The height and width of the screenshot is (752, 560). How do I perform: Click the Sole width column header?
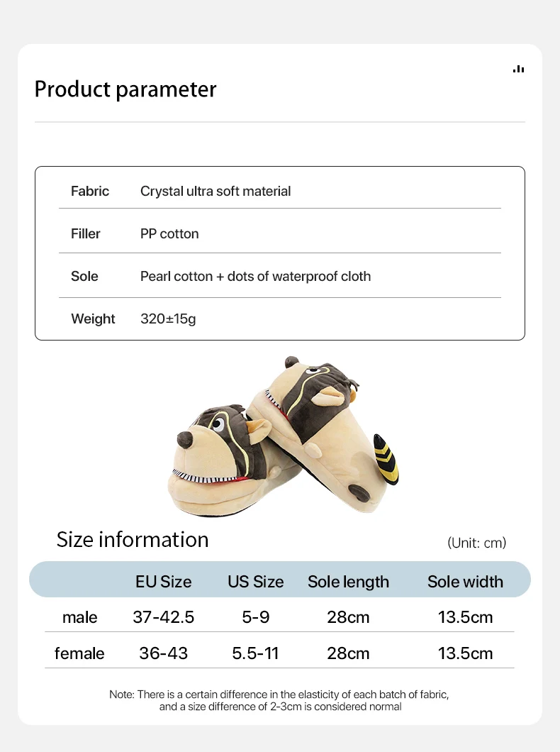[x=465, y=582]
